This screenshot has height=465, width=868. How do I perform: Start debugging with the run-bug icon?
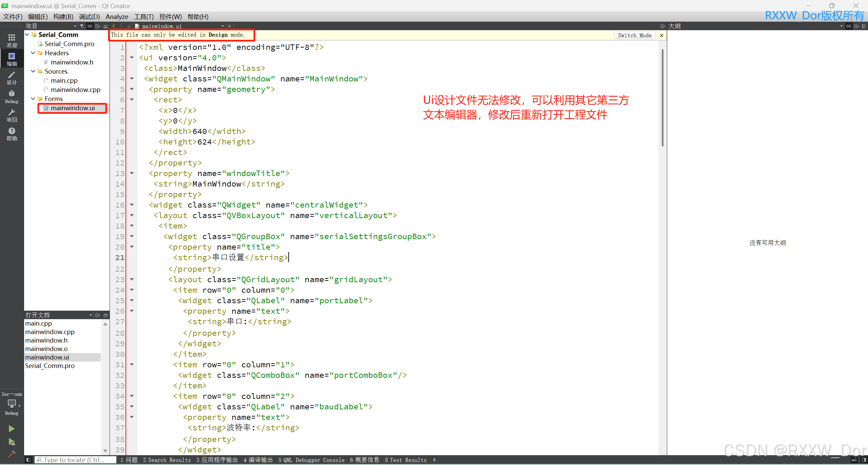[x=12, y=442]
